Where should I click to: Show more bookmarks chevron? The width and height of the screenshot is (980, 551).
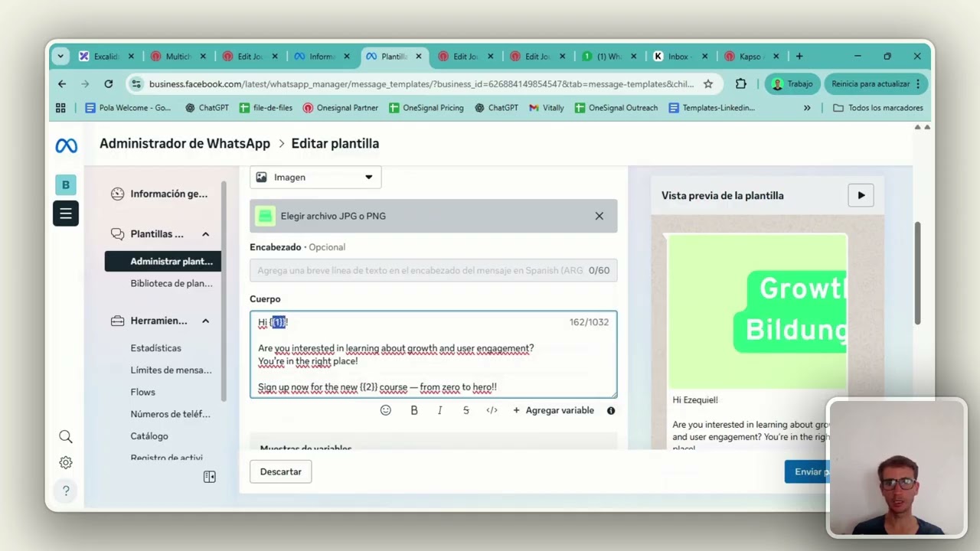tap(807, 108)
